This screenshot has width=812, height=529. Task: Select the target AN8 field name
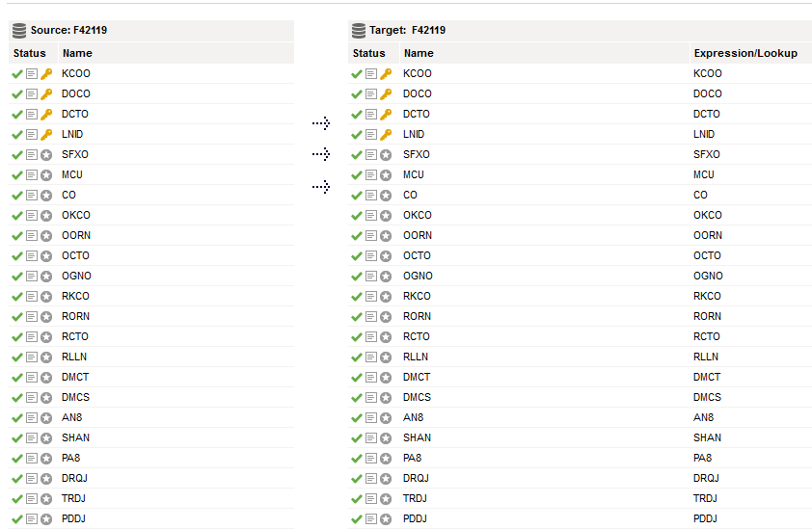point(414,417)
